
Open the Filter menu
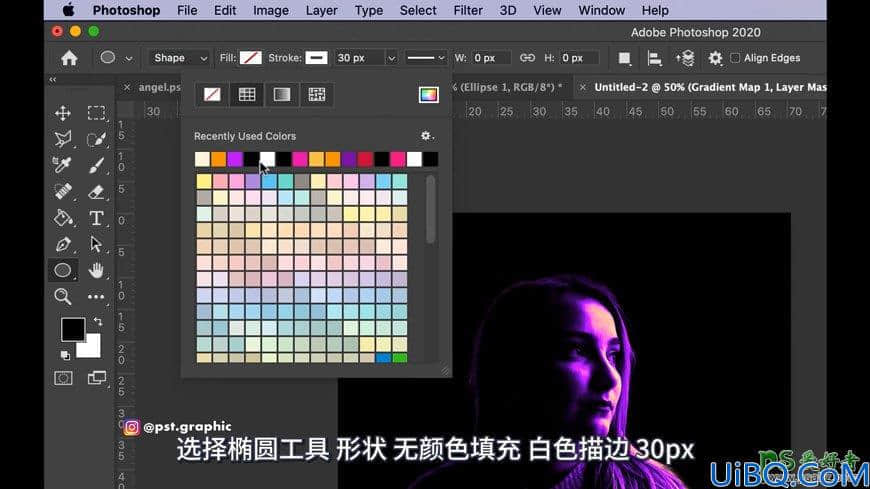468,10
